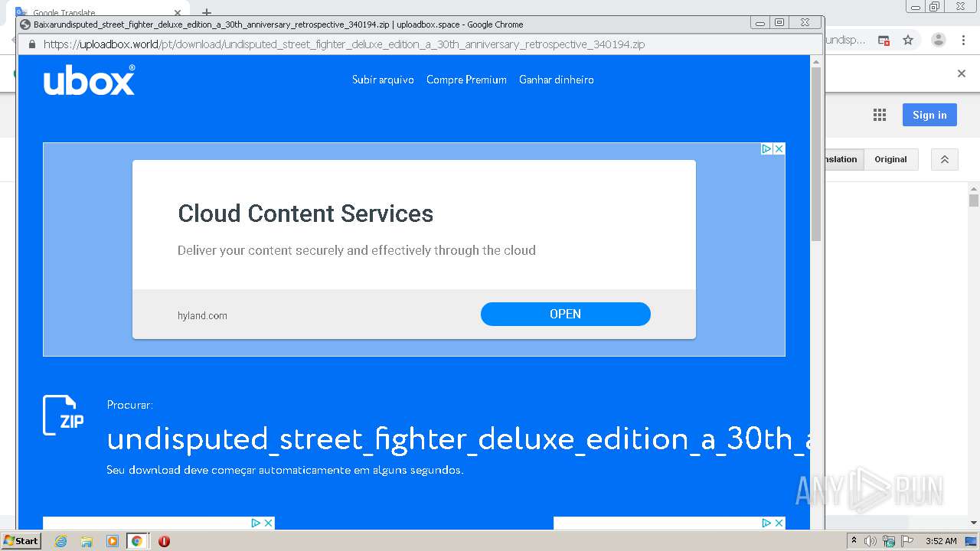Open Ganhar dinheiro link
980x551 pixels.
(557, 80)
